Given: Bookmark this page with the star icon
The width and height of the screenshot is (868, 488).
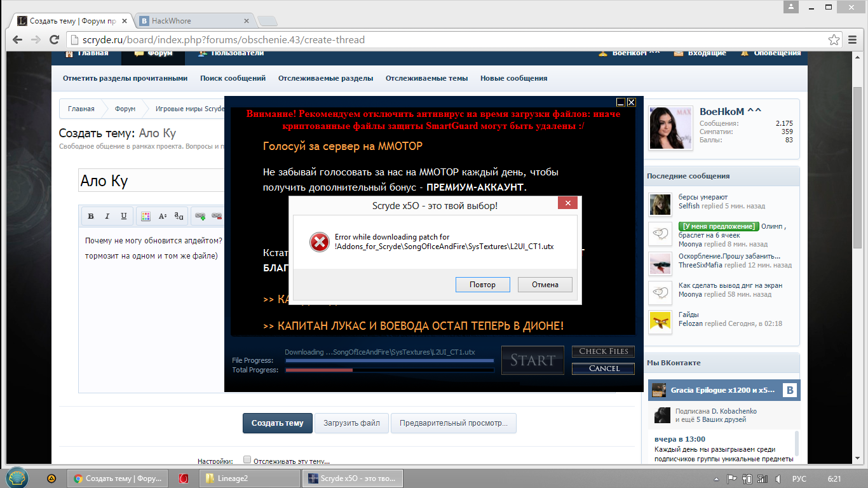Looking at the screenshot, I should (x=834, y=40).
